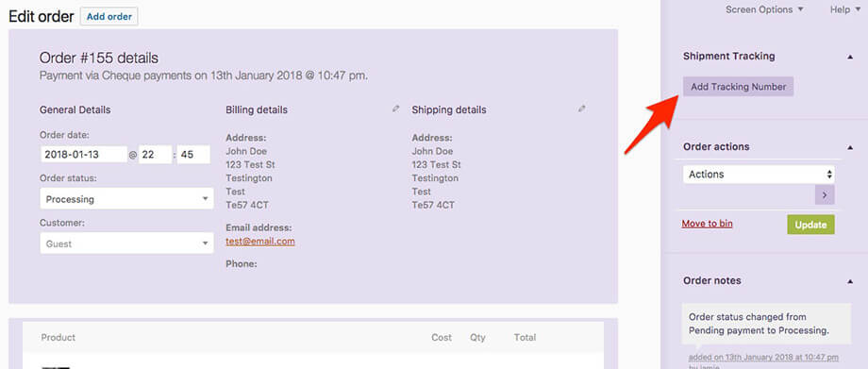The height and width of the screenshot is (369, 868).
Task: Click the Move to bin link
Action: point(707,224)
